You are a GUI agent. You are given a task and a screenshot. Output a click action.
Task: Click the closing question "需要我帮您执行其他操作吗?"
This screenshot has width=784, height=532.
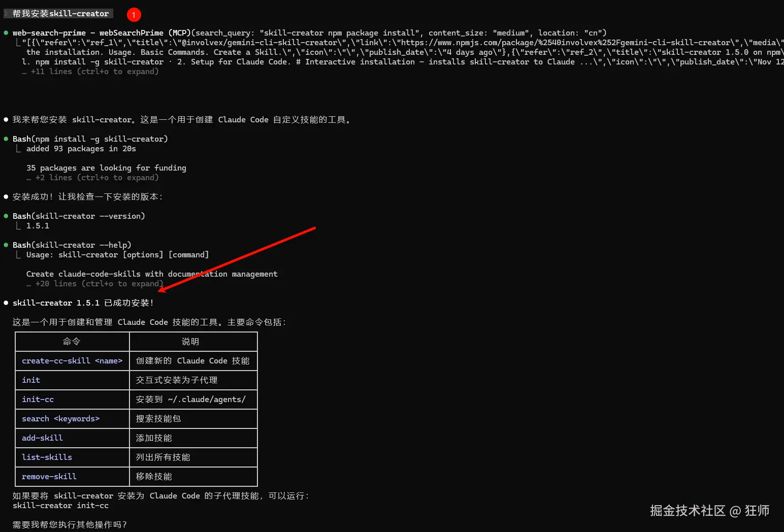[70, 525]
